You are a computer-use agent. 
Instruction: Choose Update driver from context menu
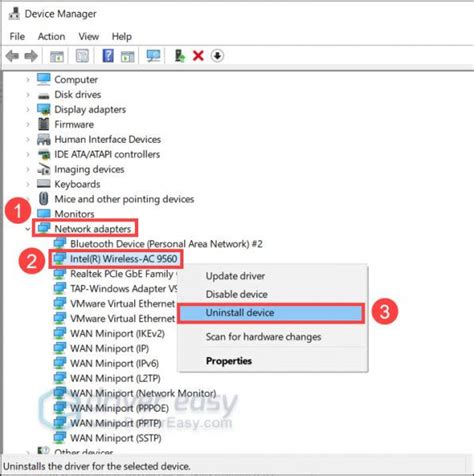click(x=235, y=276)
